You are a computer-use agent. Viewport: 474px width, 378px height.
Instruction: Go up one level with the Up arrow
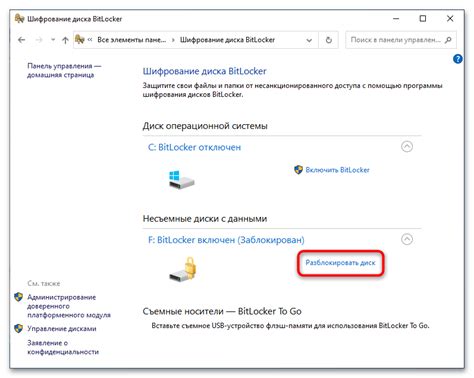click(65, 40)
